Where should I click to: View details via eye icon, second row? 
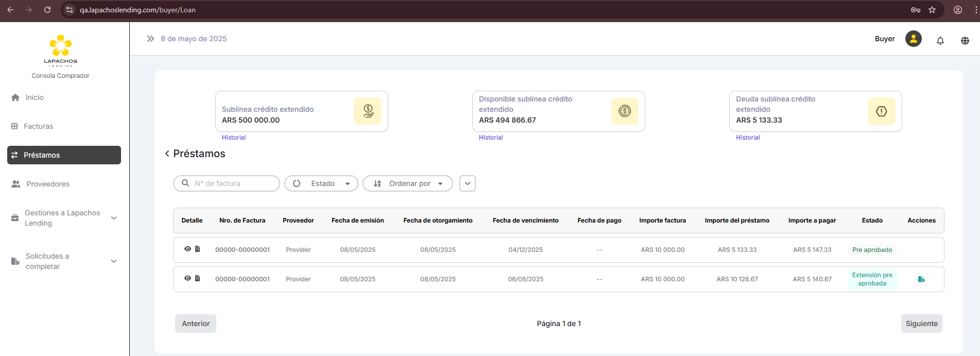187,278
